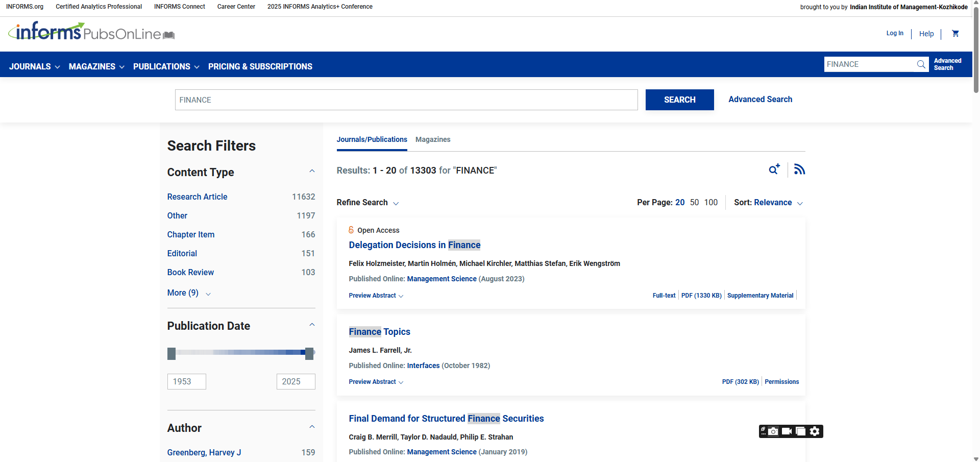The height and width of the screenshot is (462, 980).
Task: Switch to the Magazines tab
Action: coord(432,139)
